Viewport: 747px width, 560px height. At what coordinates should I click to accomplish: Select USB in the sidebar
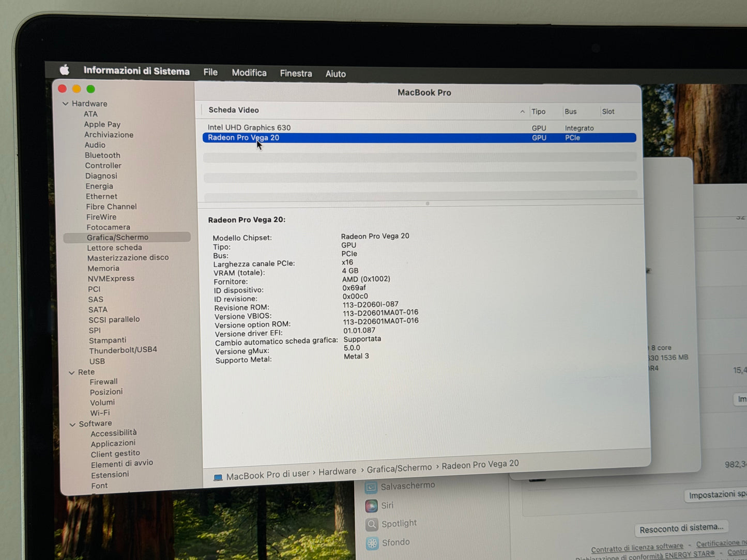coord(97,362)
